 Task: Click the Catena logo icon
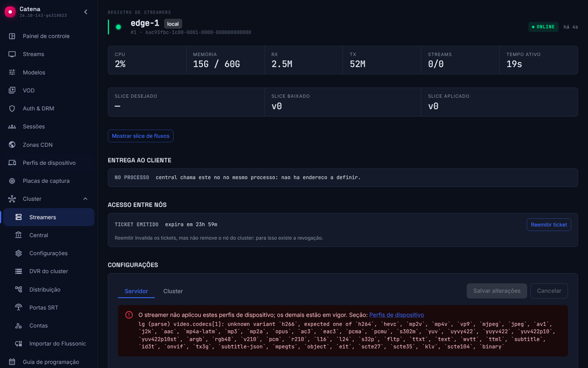[x=10, y=12]
